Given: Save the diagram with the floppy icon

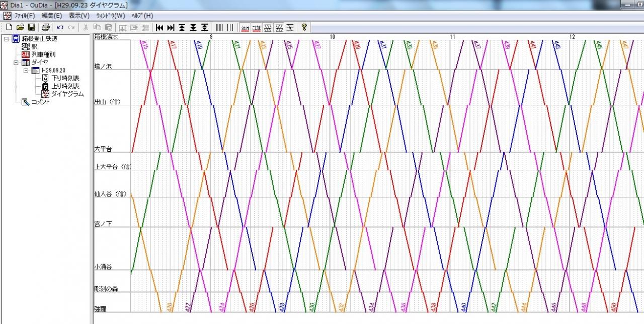Looking at the screenshot, I should tap(31, 27).
